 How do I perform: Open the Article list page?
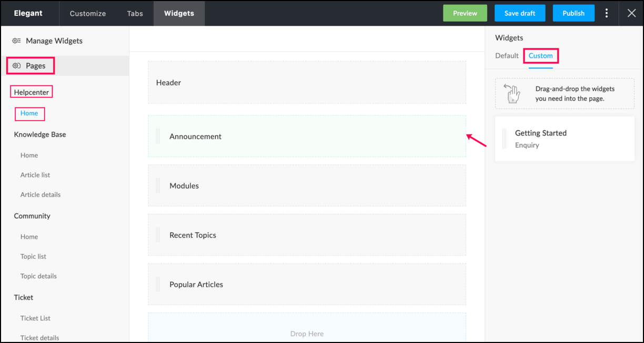35,175
